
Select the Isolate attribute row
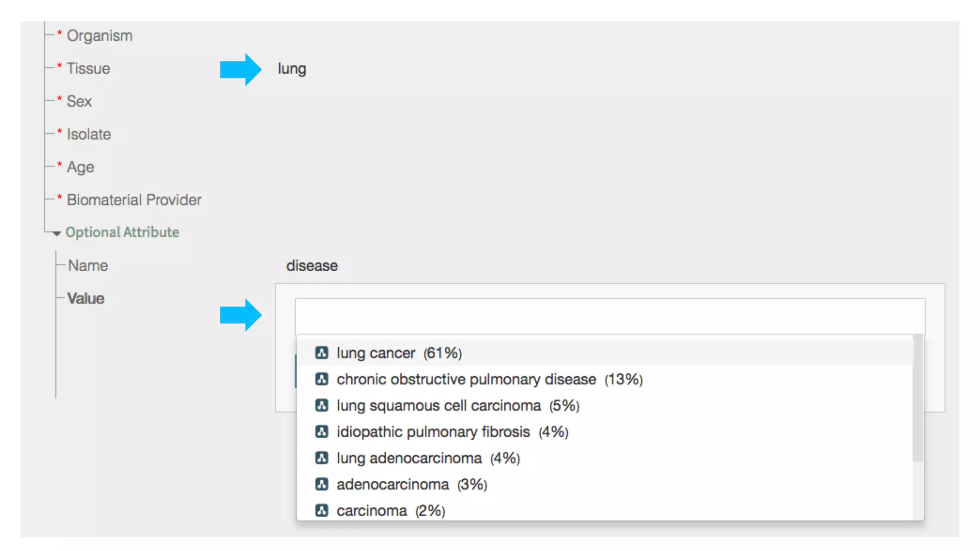tap(89, 134)
